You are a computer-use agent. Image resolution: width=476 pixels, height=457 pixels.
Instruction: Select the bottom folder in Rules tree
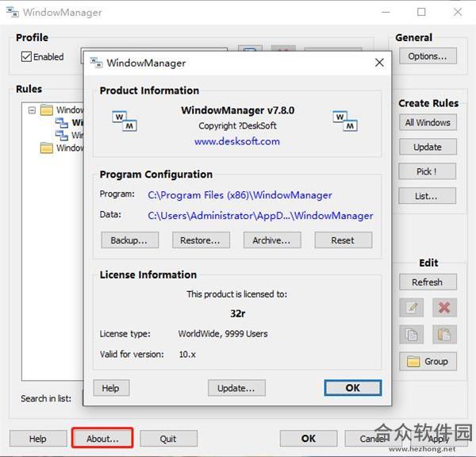coord(62,148)
